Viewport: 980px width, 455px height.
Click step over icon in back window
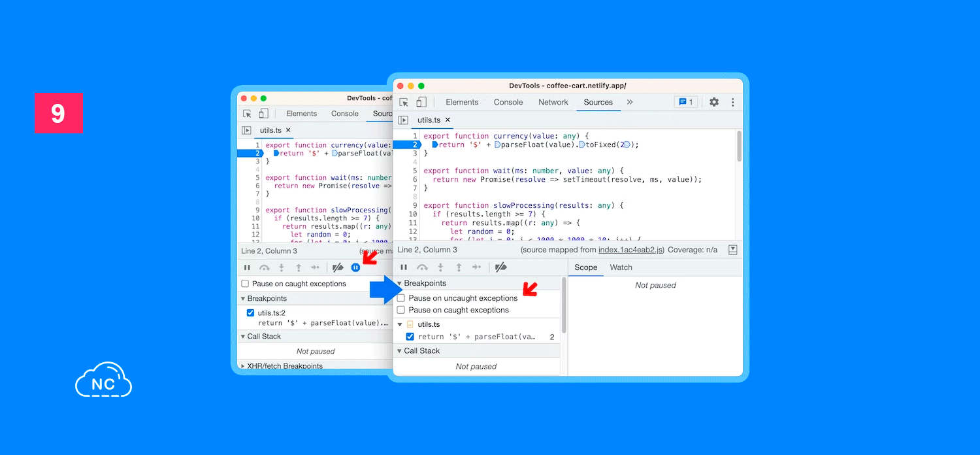click(x=265, y=267)
